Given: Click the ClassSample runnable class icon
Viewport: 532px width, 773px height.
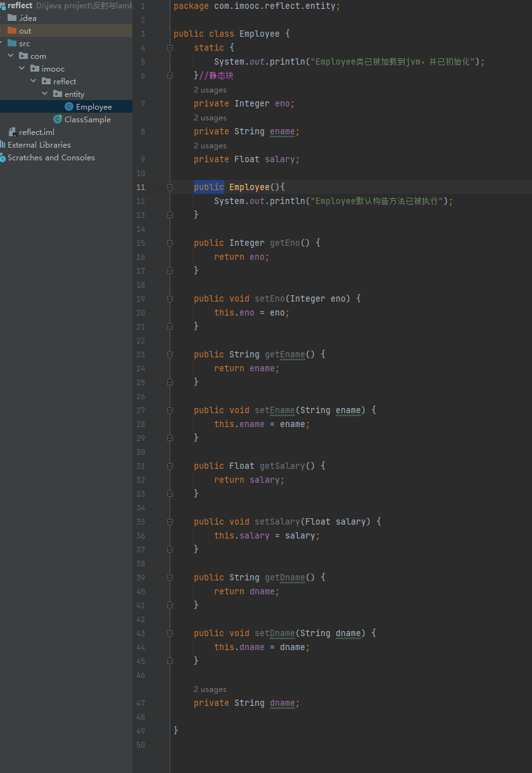Looking at the screenshot, I should point(58,120).
